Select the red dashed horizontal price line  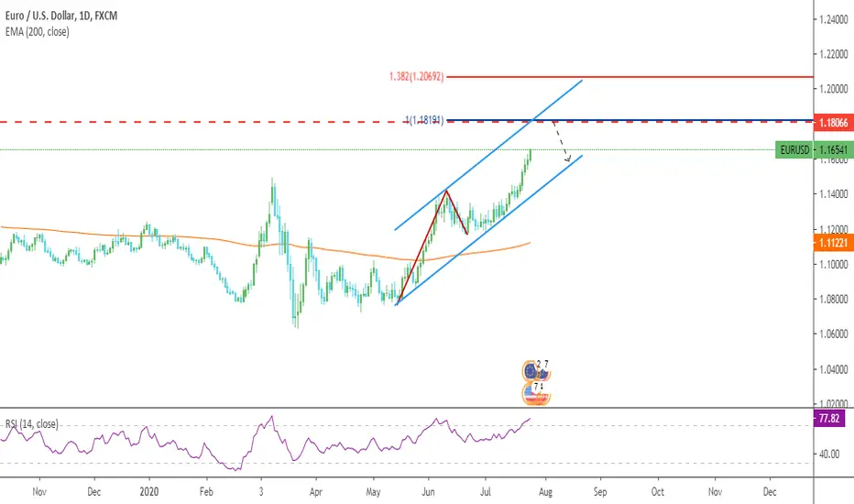pos(218,122)
